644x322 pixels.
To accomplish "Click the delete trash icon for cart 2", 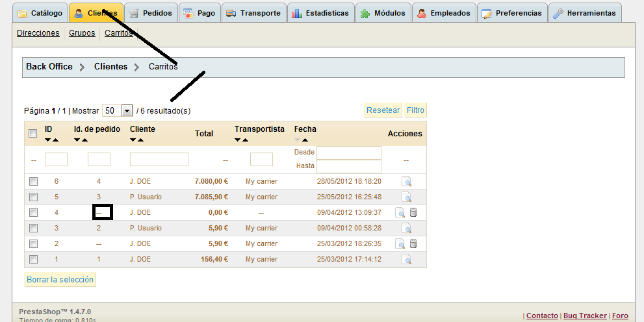I will tap(413, 243).
